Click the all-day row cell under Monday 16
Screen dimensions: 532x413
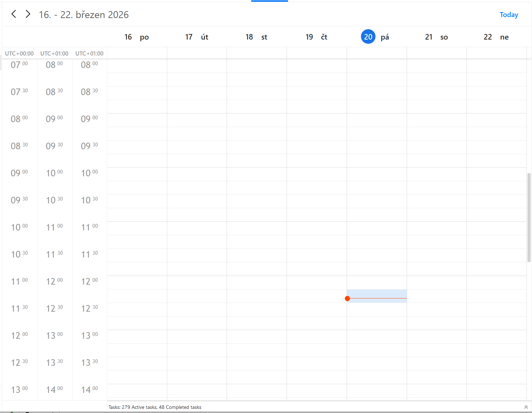click(137, 53)
